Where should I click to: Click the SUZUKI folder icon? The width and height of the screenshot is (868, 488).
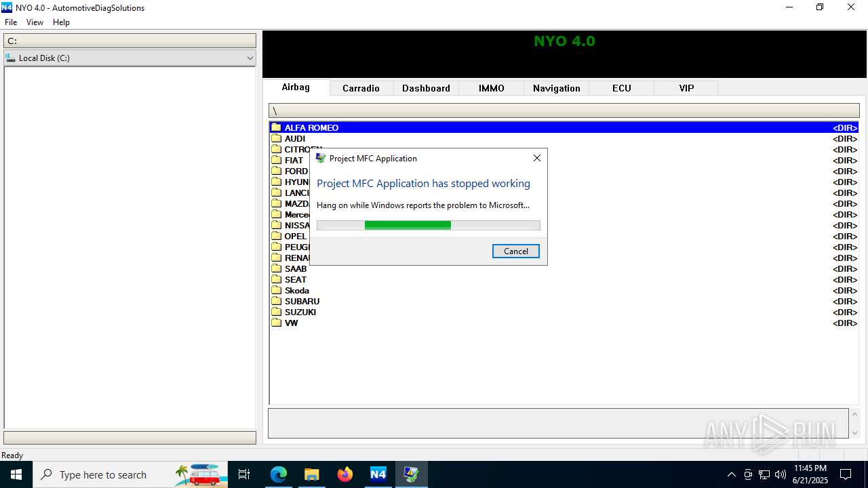click(276, 312)
